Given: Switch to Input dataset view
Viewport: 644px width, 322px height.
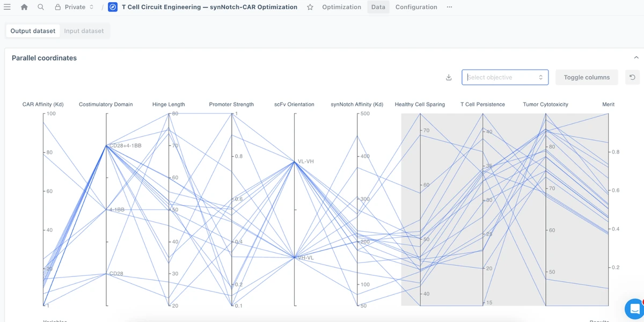Looking at the screenshot, I should coord(84,31).
